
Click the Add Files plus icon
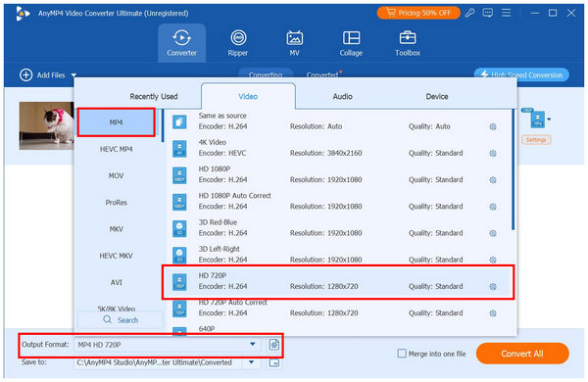click(25, 75)
